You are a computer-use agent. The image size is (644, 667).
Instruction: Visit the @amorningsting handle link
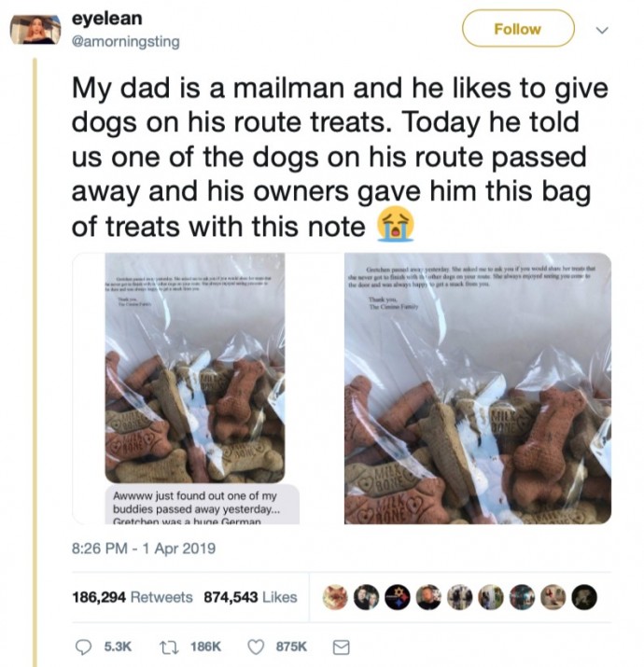126,42
